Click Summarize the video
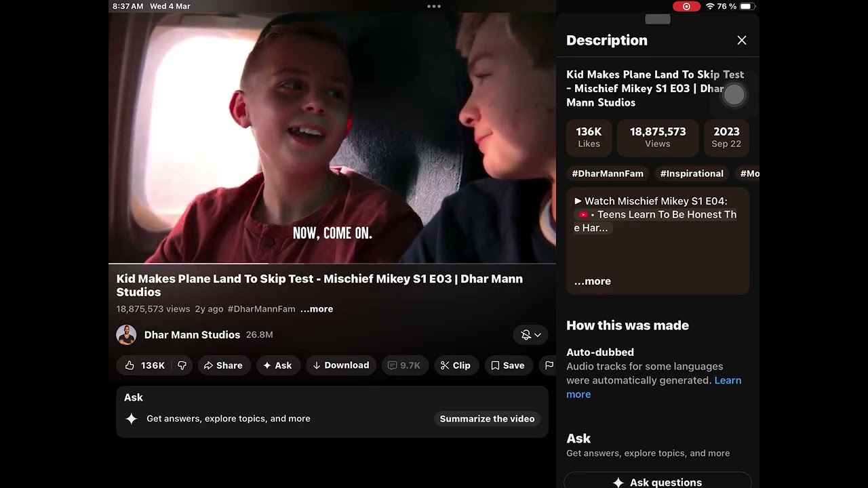Viewport: 868px width, 488px height. 487,419
